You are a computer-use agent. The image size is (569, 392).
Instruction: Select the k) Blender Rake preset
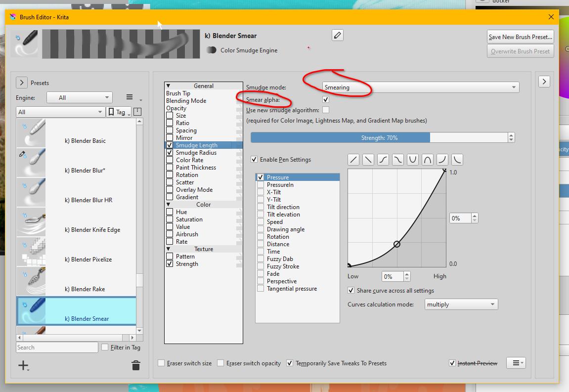76,281
